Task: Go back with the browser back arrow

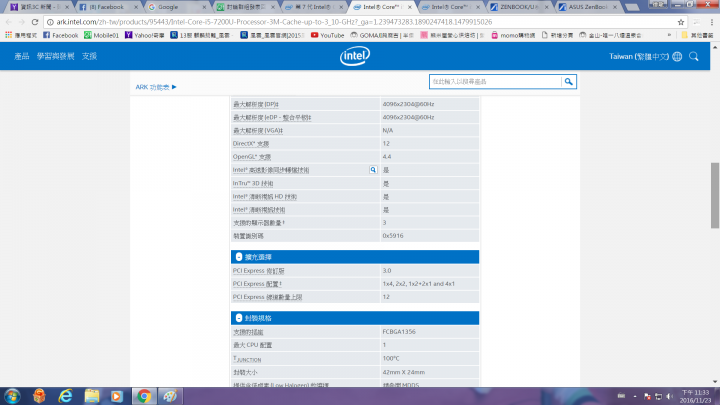Action: pyautogui.click(x=9, y=22)
